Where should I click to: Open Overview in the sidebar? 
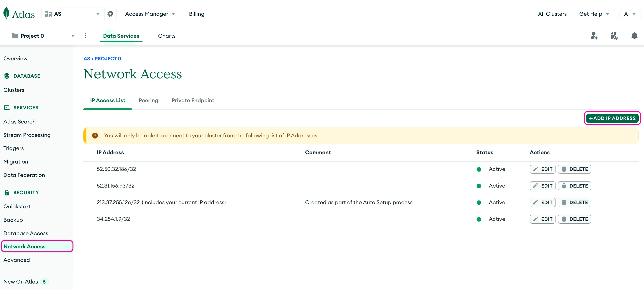pos(16,59)
